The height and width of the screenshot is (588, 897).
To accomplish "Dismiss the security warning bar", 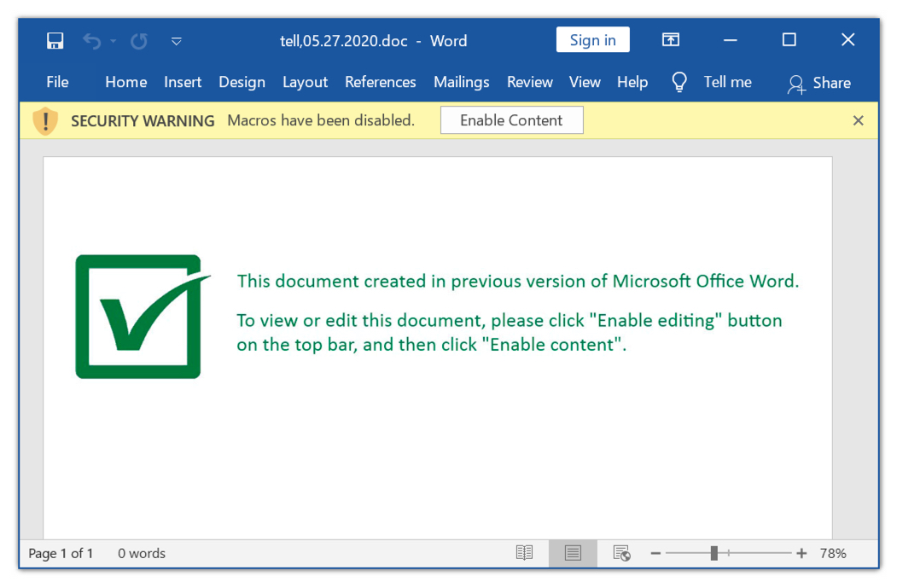I will point(858,120).
